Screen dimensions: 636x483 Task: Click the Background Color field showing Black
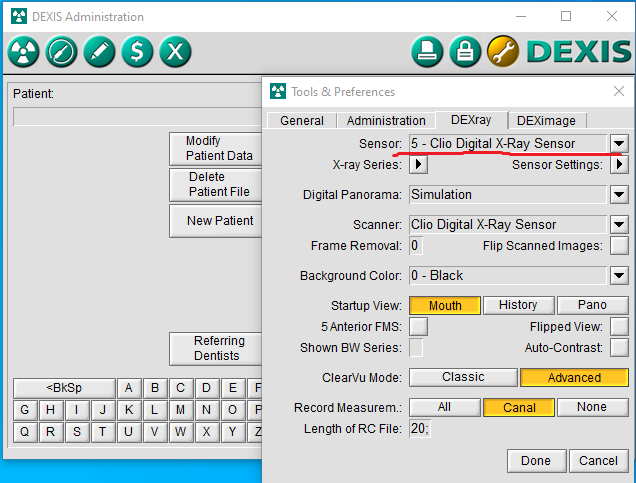coord(508,276)
